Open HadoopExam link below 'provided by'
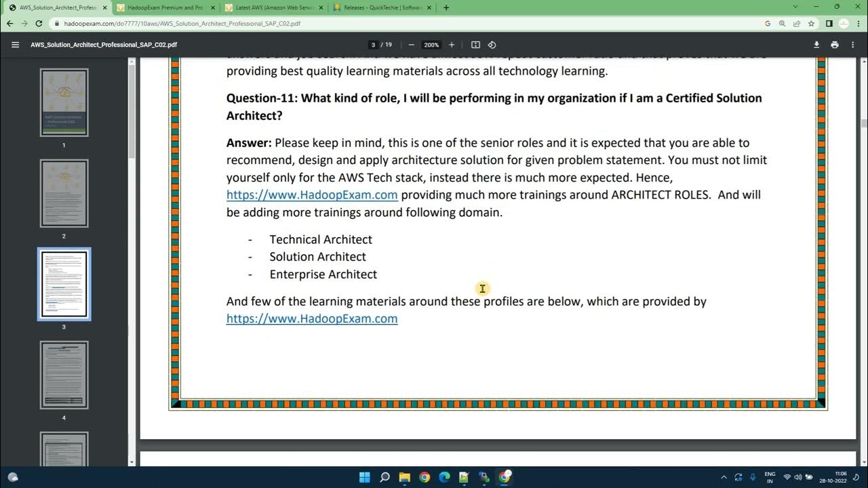 click(x=312, y=319)
